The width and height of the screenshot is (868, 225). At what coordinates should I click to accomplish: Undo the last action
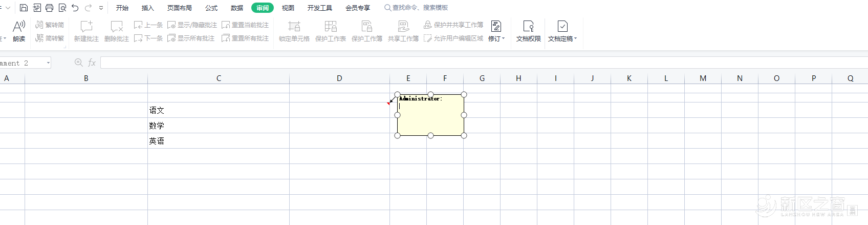click(75, 8)
